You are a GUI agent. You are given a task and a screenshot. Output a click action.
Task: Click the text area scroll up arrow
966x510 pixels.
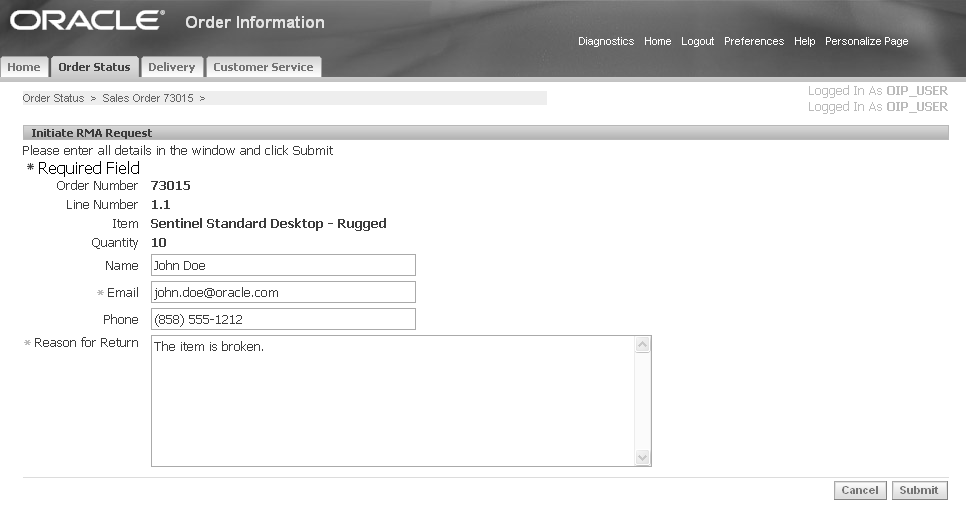[x=643, y=344]
